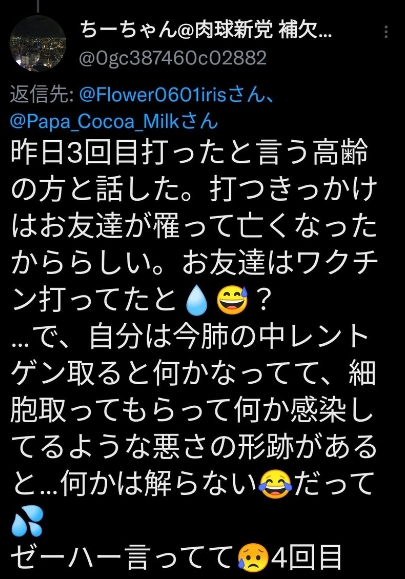Open the three-dot more options menu
This screenshot has height=579, width=405.
coord(386,32)
